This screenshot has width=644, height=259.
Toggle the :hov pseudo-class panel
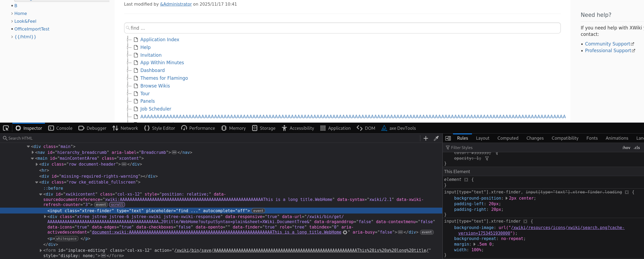(626, 148)
